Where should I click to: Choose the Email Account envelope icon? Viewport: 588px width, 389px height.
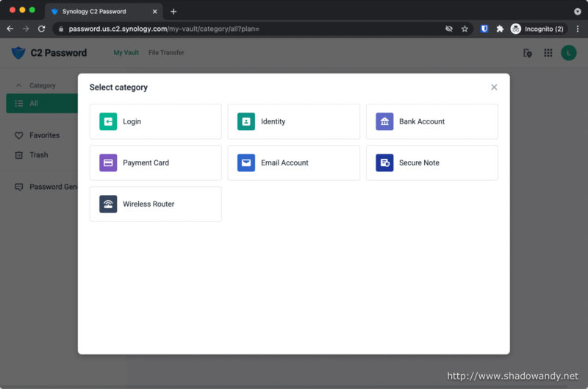tap(246, 163)
